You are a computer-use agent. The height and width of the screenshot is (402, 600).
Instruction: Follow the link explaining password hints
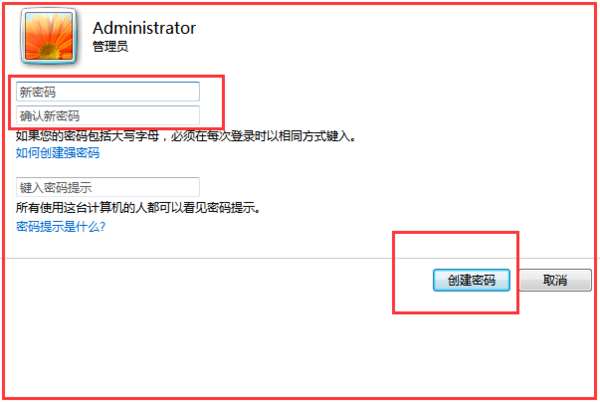(60, 226)
